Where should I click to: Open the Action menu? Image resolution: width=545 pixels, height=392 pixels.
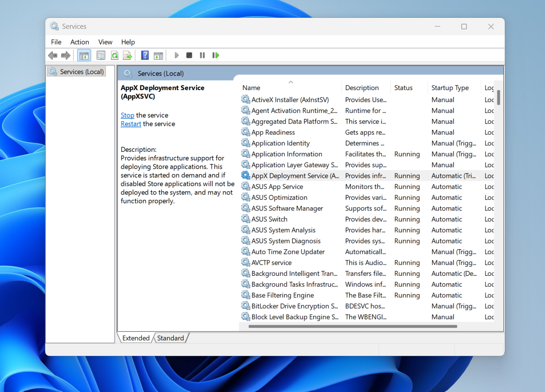click(80, 42)
